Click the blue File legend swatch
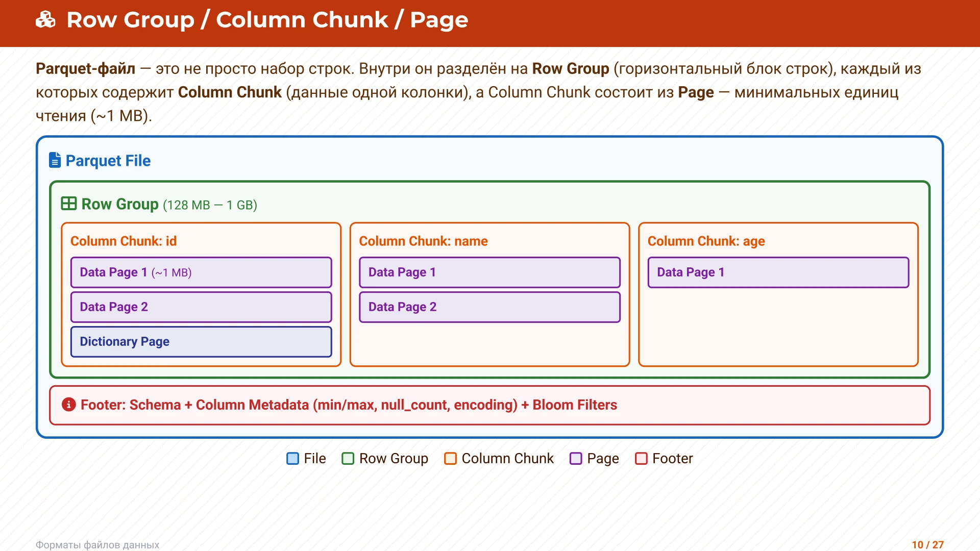This screenshot has height=551, width=980. [292, 459]
